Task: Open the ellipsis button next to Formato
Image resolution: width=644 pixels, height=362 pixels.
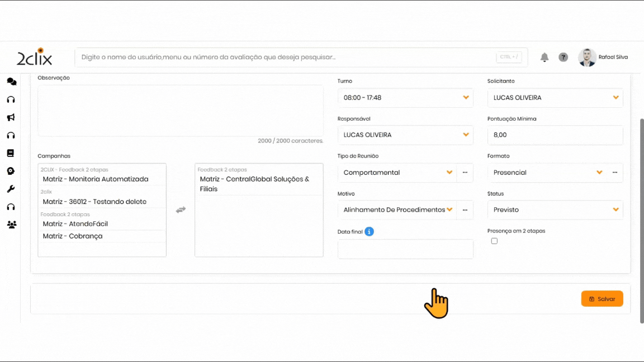Action: [614, 173]
